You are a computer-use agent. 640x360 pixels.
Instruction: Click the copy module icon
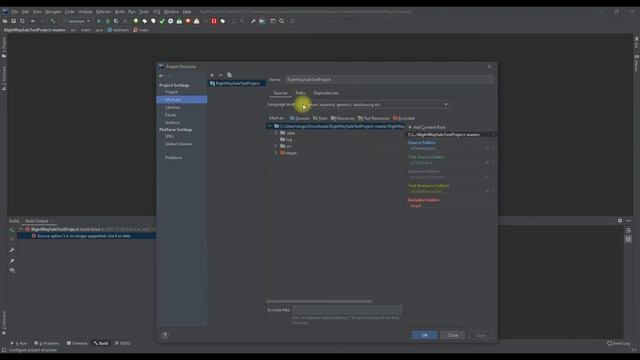tap(229, 75)
